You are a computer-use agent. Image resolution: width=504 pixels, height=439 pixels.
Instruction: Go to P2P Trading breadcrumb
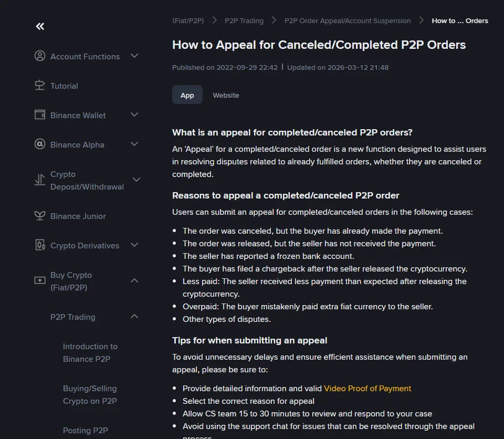tap(244, 21)
